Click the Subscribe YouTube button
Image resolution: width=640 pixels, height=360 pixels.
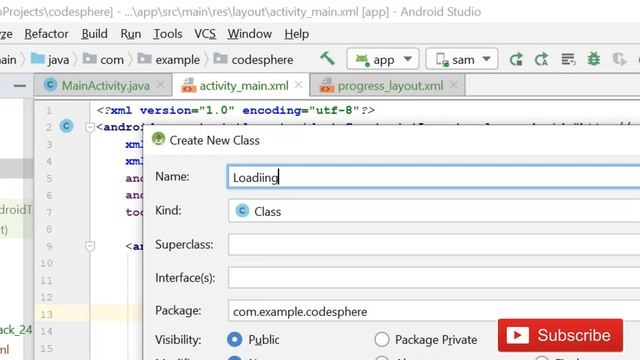click(x=560, y=336)
